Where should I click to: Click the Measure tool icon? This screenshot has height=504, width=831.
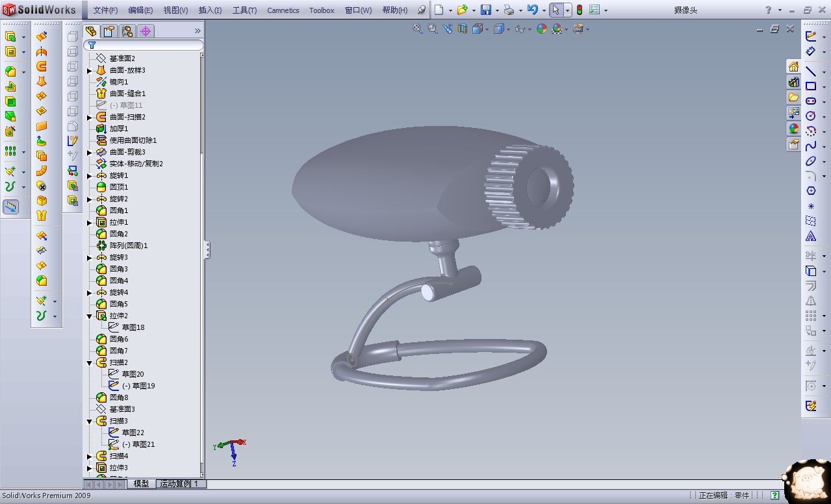point(11,207)
